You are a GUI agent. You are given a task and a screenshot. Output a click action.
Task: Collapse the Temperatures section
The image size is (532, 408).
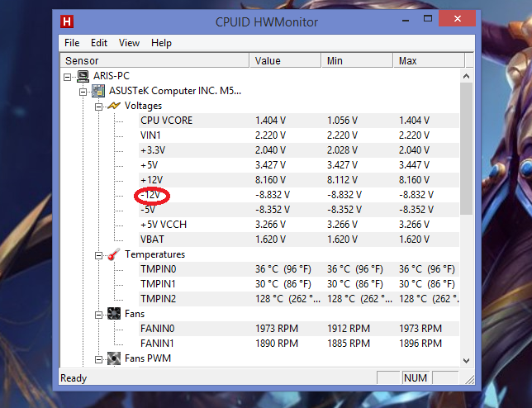coord(99,256)
